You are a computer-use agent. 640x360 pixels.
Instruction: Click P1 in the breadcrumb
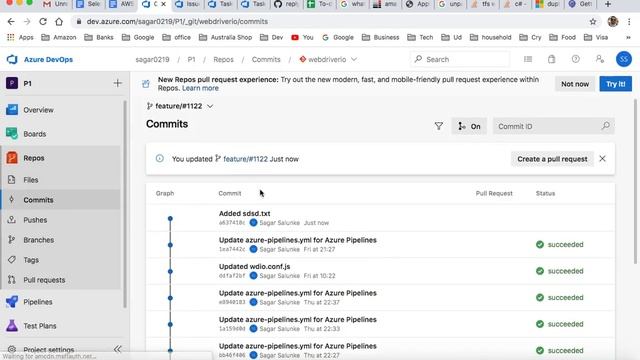(191, 60)
